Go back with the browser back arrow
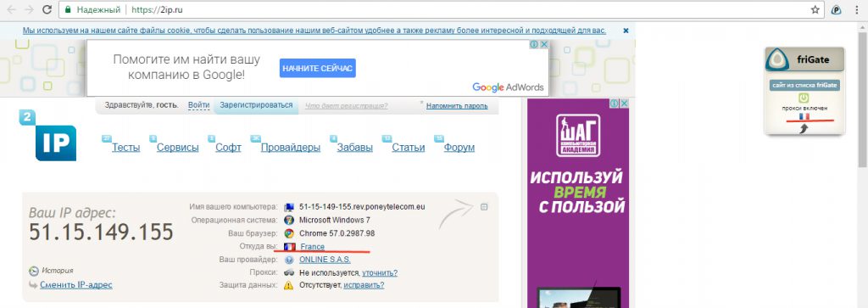The image size is (868, 308). point(12,9)
